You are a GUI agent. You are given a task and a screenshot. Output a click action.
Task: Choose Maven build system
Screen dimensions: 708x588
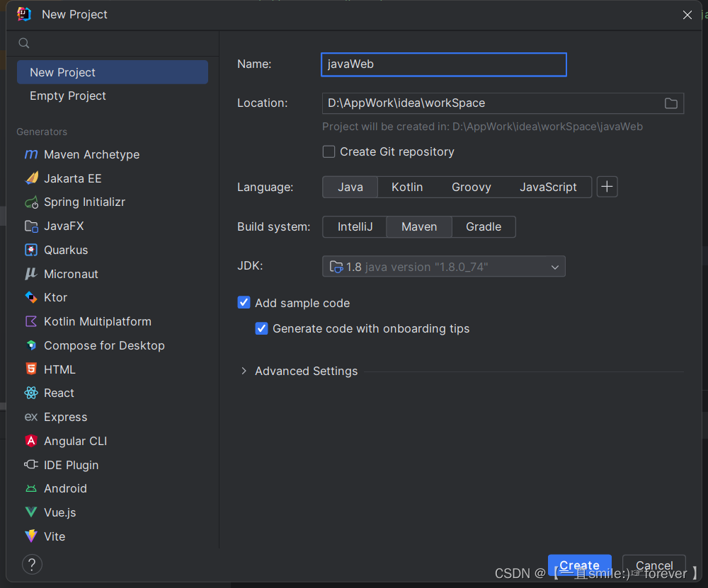tap(419, 226)
